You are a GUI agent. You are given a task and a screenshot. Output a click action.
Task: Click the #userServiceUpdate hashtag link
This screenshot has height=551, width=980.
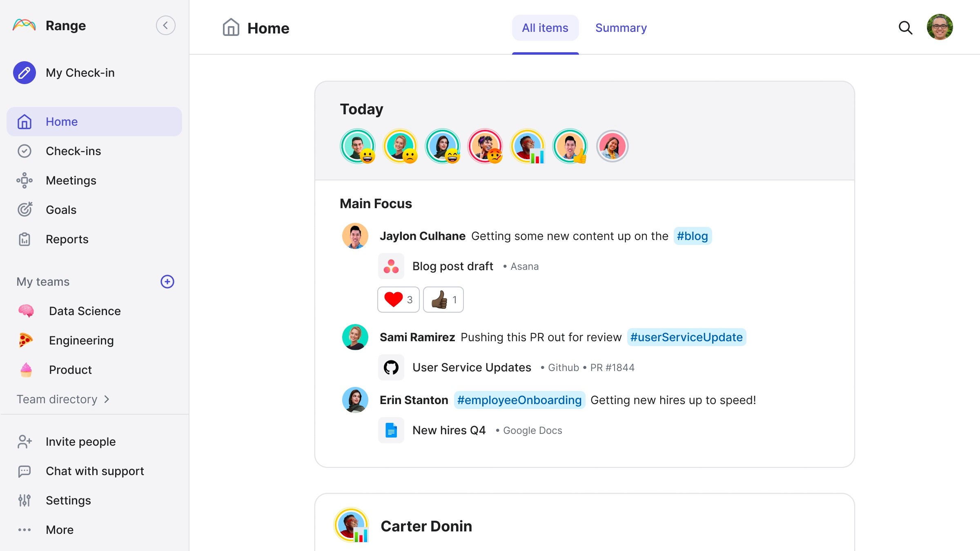click(686, 337)
